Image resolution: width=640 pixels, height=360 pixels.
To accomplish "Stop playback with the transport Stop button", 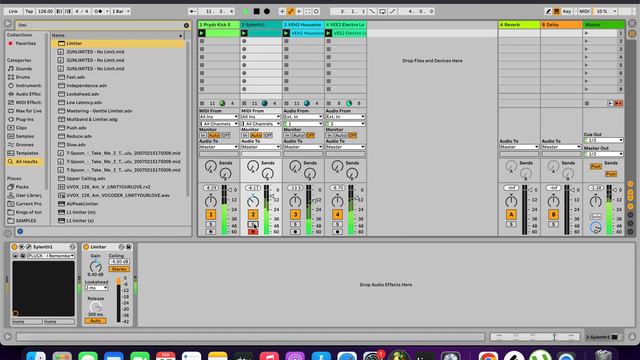I will coord(256,11).
